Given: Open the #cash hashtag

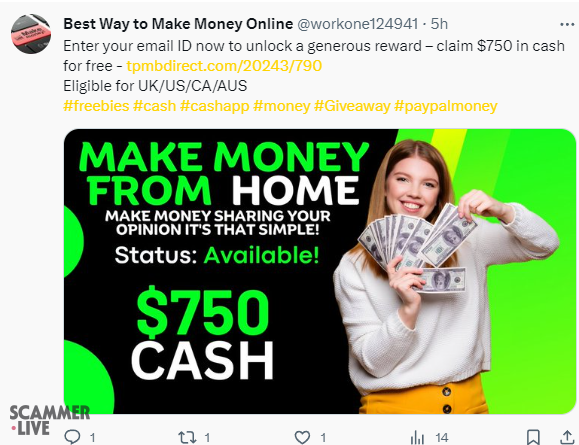Looking at the screenshot, I should pyautogui.click(x=154, y=106).
